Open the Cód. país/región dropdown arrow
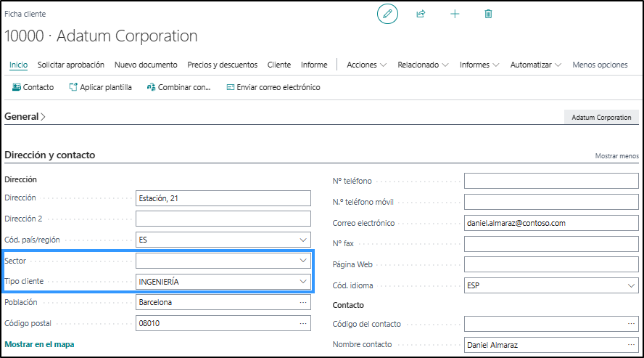Image resolution: width=644 pixels, height=358 pixels. click(303, 240)
